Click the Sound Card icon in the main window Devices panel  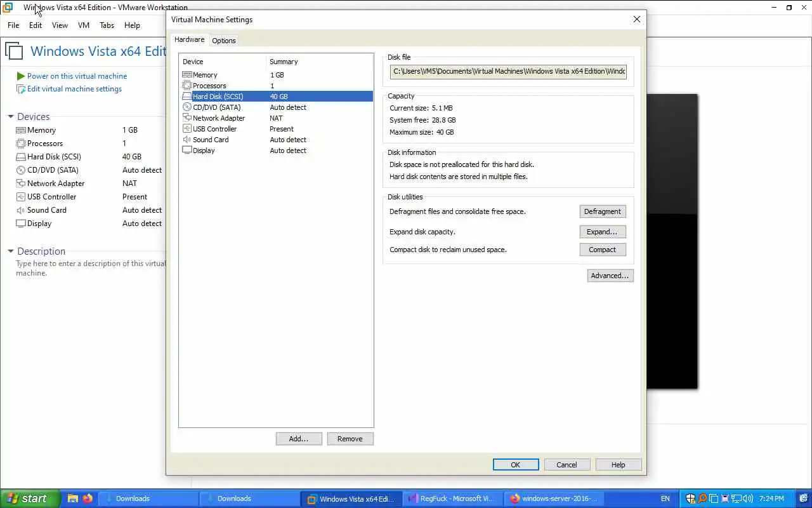(x=21, y=210)
